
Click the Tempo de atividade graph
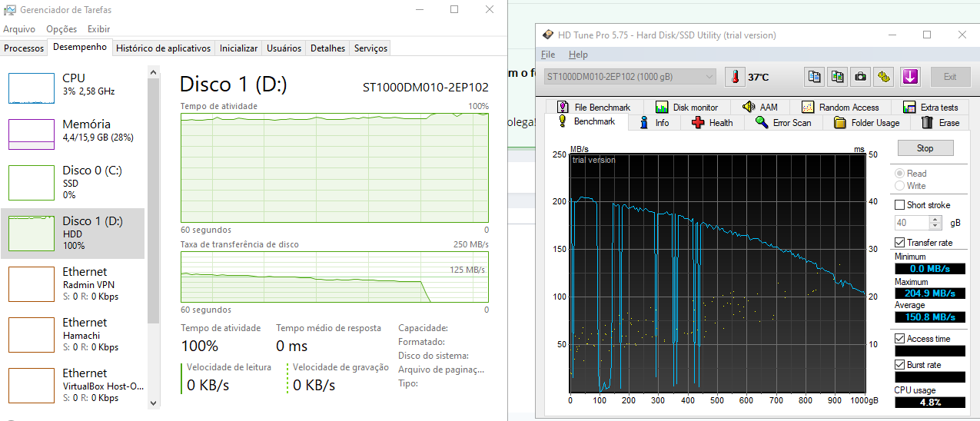(x=334, y=167)
